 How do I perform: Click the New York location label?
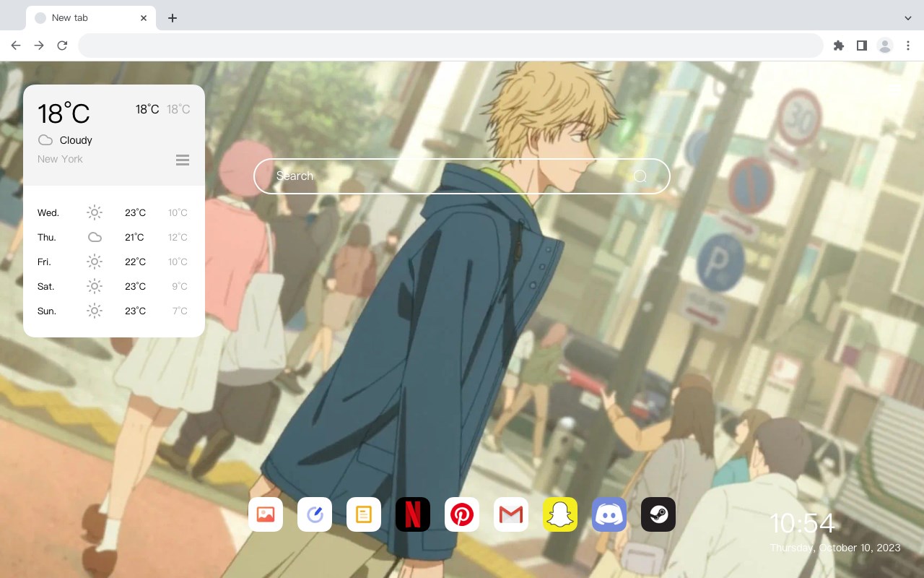60,159
